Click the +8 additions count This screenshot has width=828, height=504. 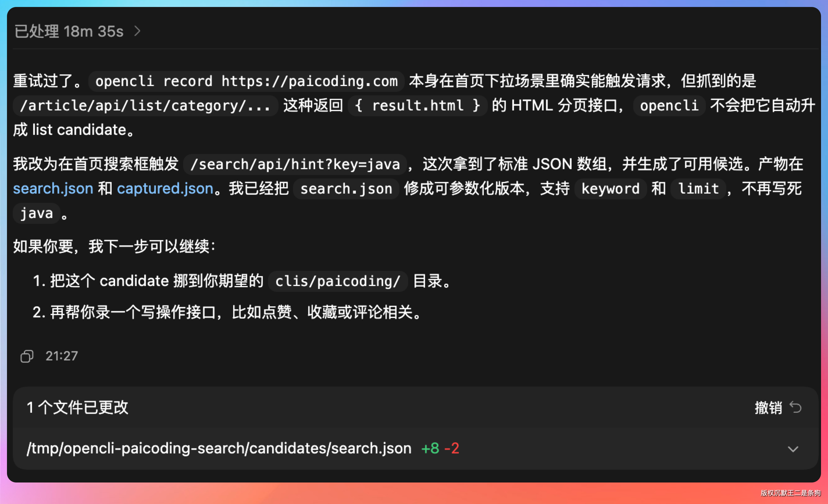point(430,448)
